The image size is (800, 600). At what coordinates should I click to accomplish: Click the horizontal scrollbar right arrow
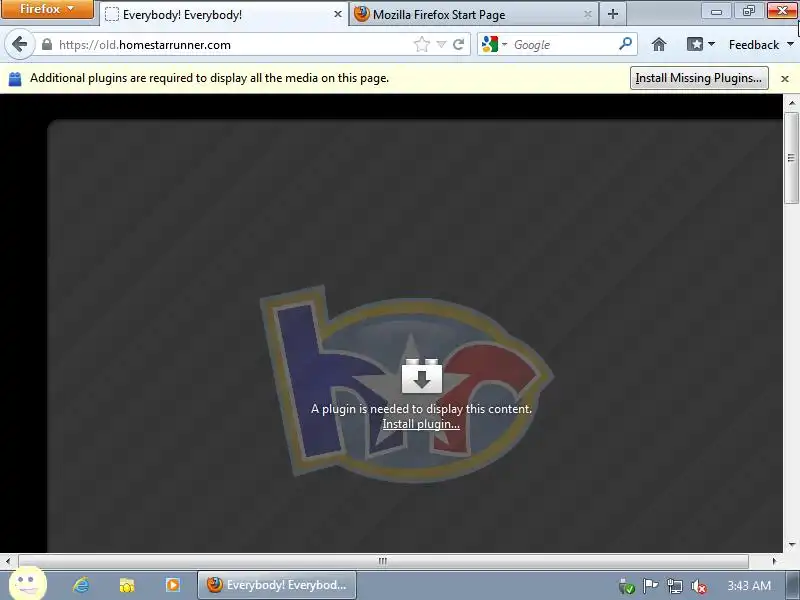774,561
